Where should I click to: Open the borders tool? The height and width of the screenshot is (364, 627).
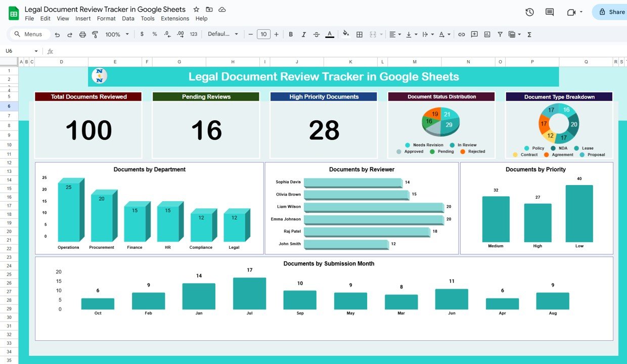point(360,34)
